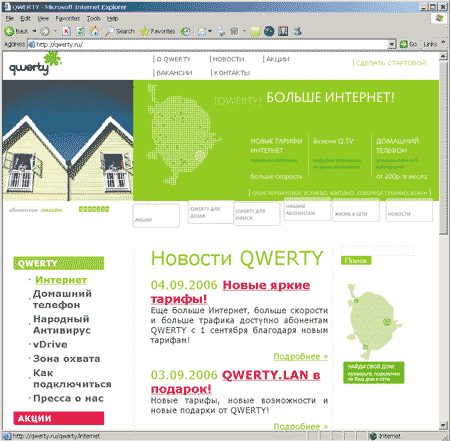
Task: Open the Edit menu
Action: click(x=25, y=19)
